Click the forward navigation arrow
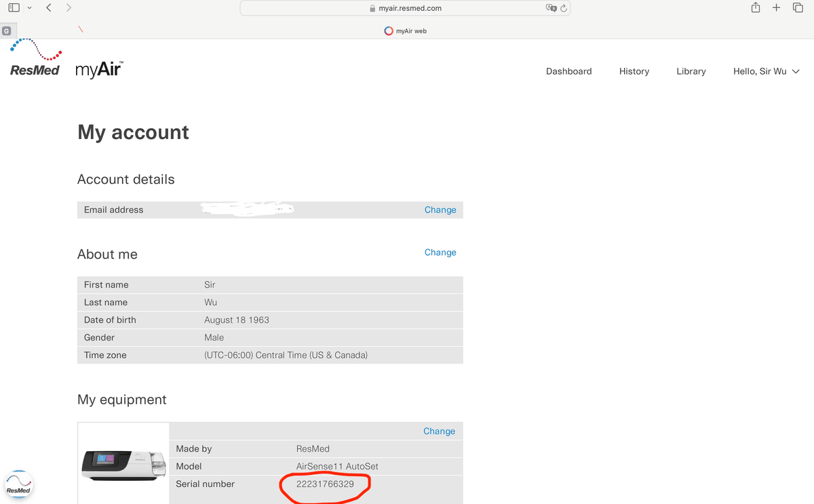The width and height of the screenshot is (814, 504). click(69, 8)
